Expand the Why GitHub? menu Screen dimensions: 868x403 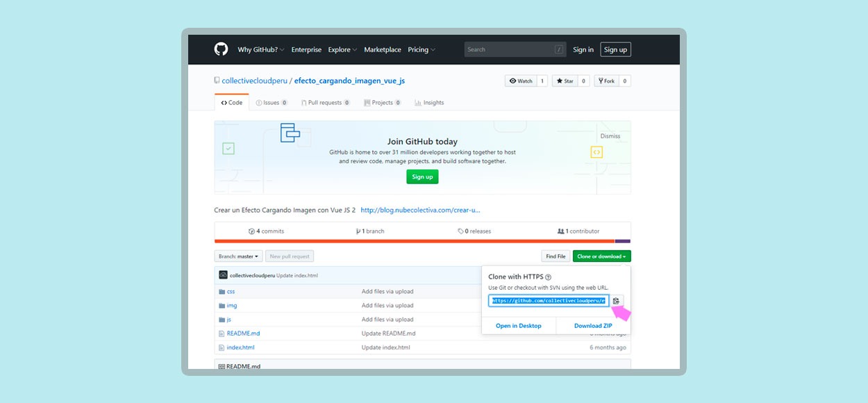[x=260, y=49]
